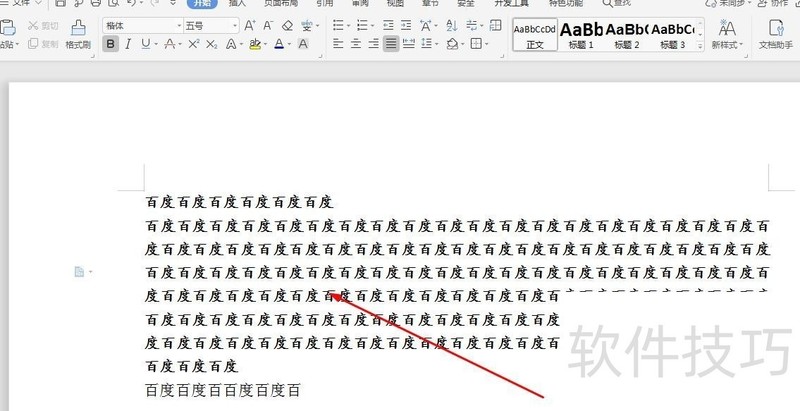The height and width of the screenshot is (411, 800).
Task: Click the Format Painter (格式刷) brush icon
Action: (x=78, y=28)
